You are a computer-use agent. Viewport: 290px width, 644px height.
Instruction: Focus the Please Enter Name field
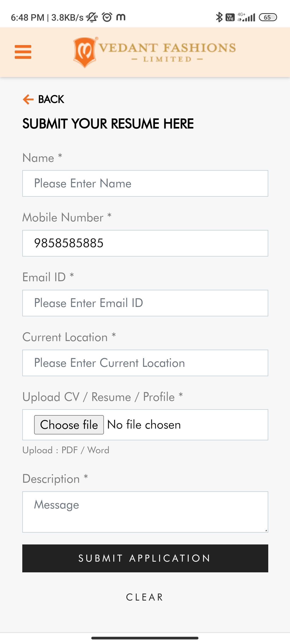pyautogui.click(x=145, y=184)
